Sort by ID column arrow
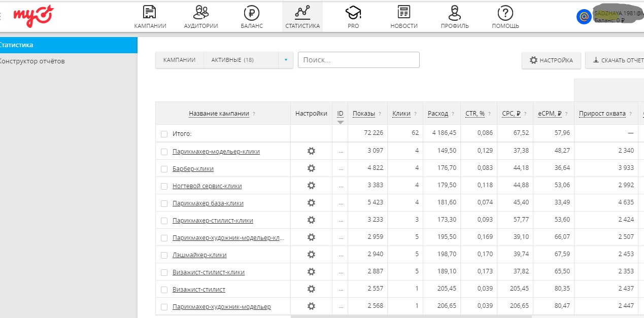 [340, 122]
